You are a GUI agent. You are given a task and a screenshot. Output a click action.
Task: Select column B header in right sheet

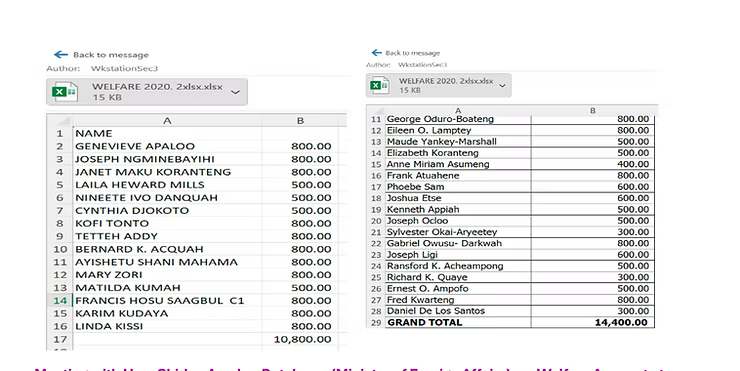pyautogui.click(x=593, y=110)
